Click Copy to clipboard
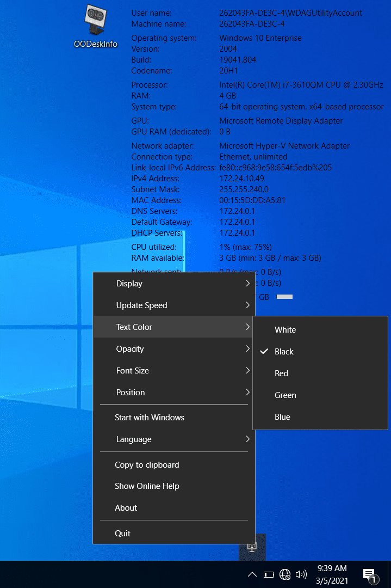 (147, 465)
